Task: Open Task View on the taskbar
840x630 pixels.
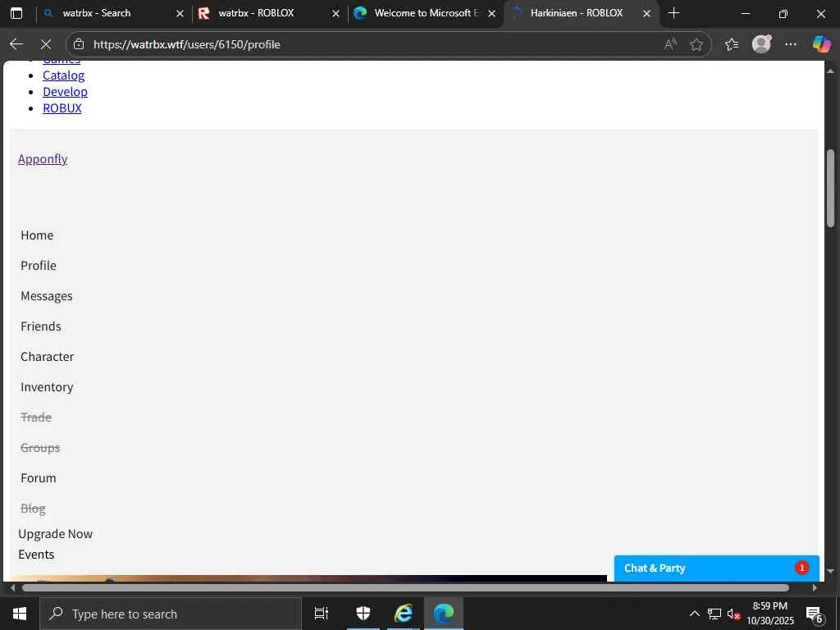Action: 322,614
